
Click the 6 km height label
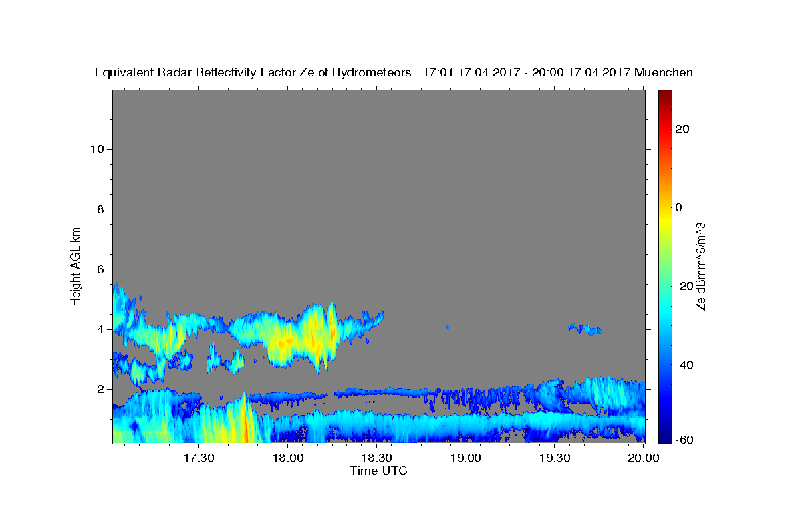tap(100, 269)
